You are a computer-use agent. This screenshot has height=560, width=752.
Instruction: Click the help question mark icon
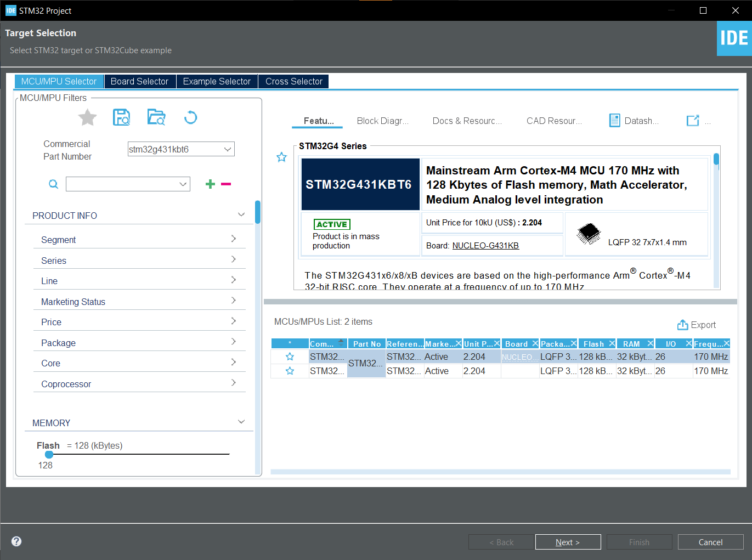[16, 541]
